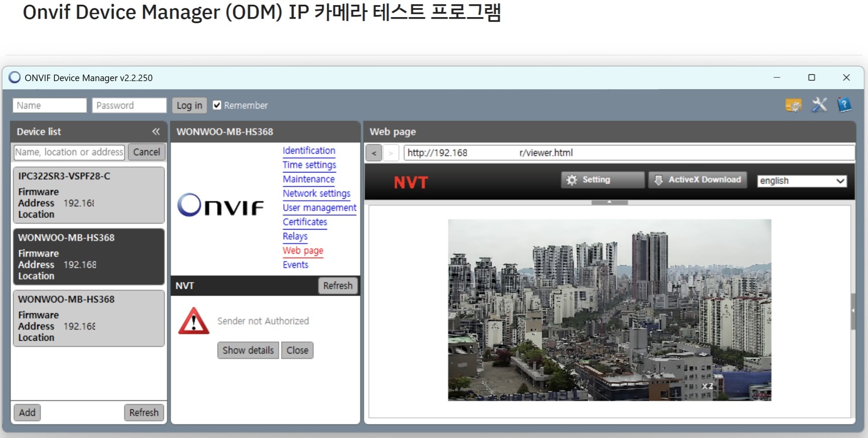Open application settings wrench and screwdriver icon
Screen dimensions: 868x438
(819, 105)
